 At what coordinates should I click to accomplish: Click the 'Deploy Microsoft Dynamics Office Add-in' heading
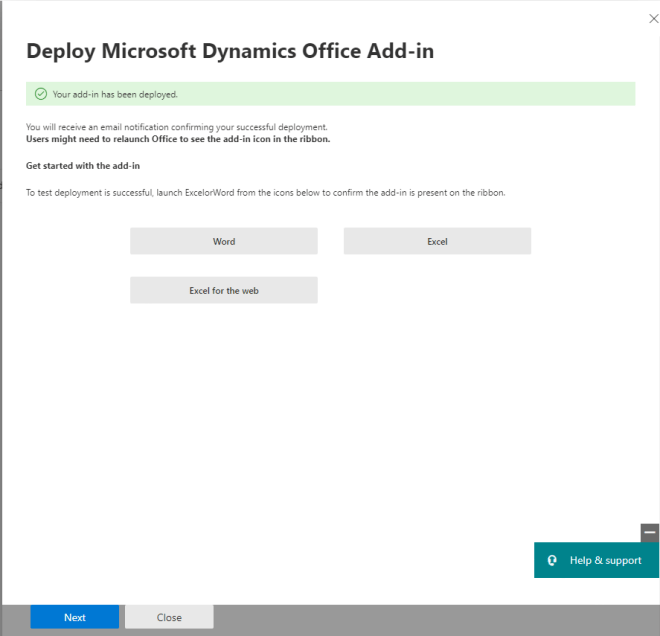(230, 51)
